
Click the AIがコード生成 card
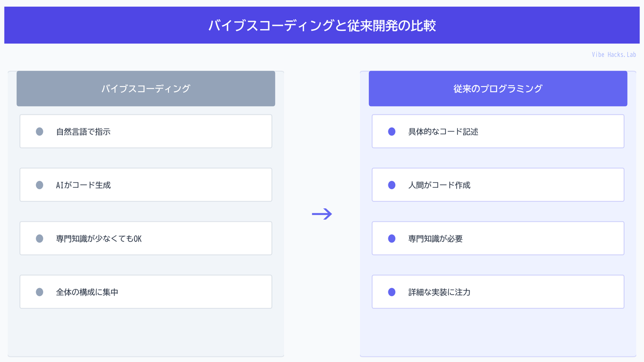[x=146, y=185]
